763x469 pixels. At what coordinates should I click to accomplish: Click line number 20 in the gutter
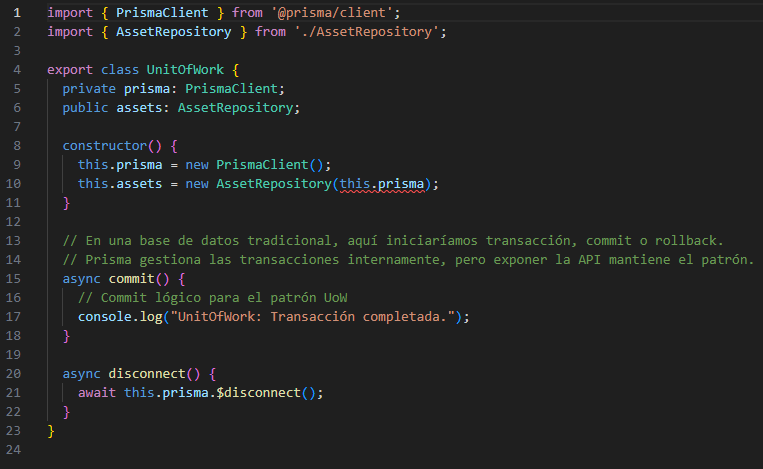(13, 373)
